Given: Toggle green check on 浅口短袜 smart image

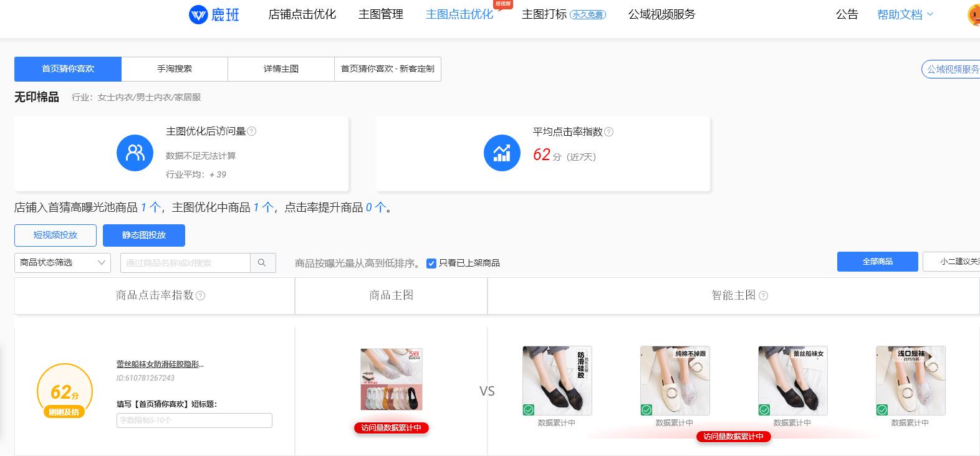Looking at the screenshot, I should tap(882, 409).
